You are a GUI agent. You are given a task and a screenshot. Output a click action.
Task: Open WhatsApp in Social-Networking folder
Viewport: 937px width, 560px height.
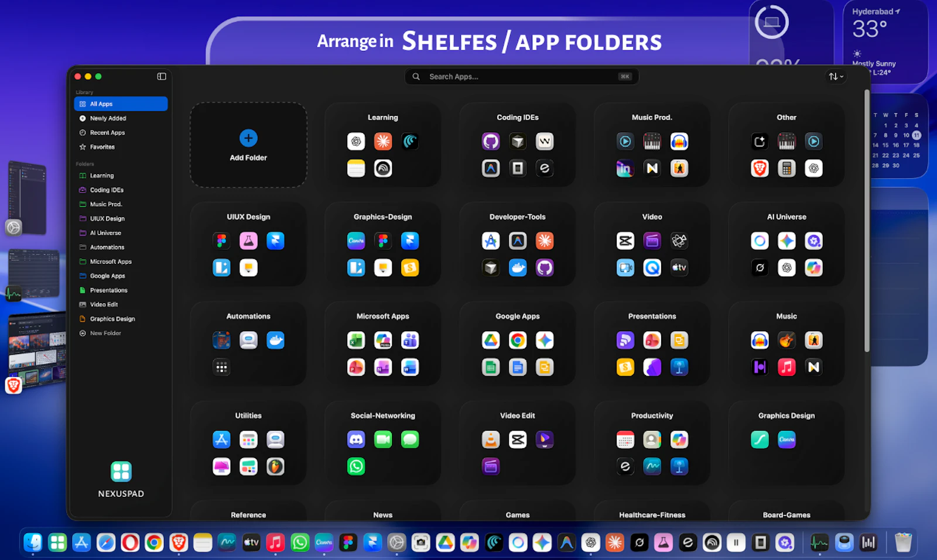point(356,466)
